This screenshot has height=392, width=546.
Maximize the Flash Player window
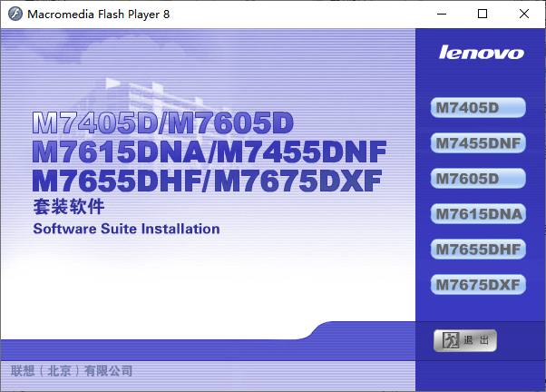tap(482, 15)
